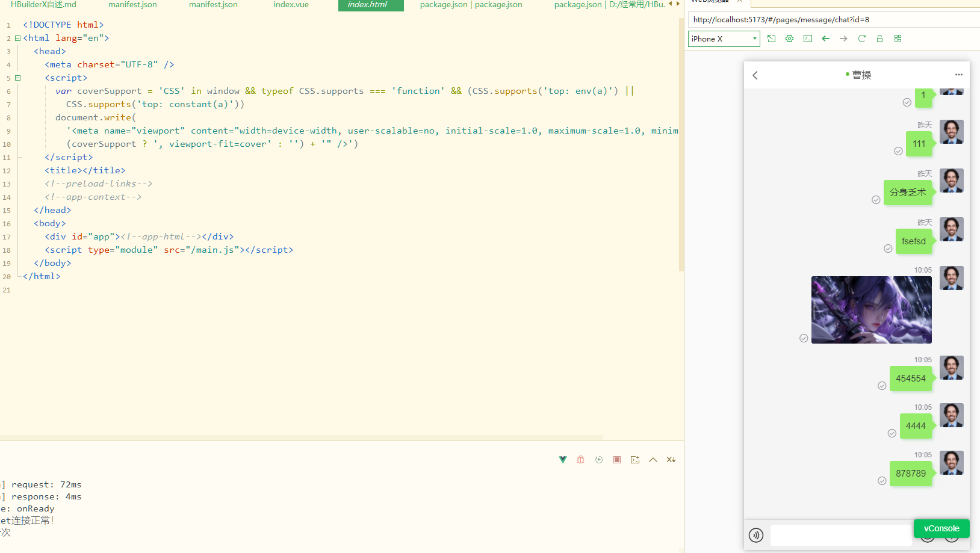
Task: Click the script src="/main.js" line
Action: click(169, 250)
